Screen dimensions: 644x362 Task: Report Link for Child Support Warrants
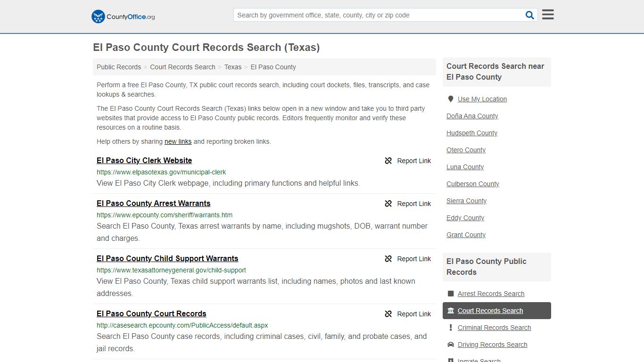tap(414, 259)
